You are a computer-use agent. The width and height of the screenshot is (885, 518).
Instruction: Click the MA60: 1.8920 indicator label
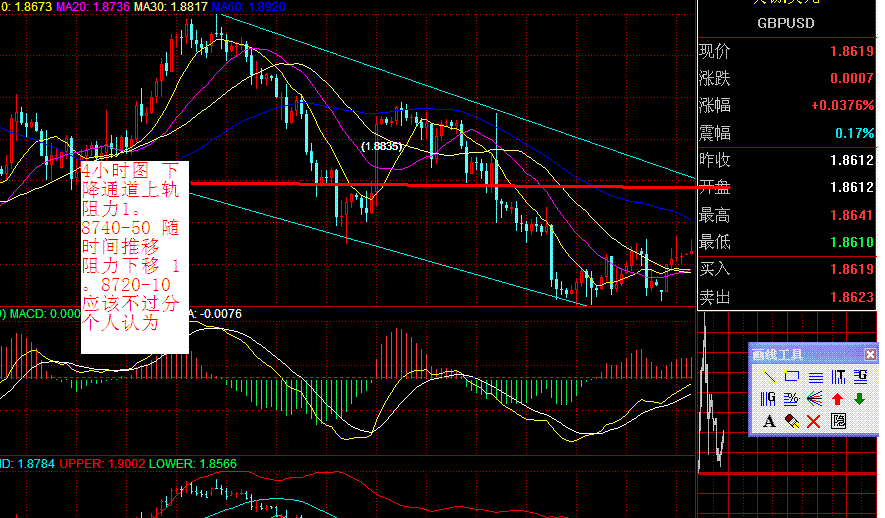tap(248, 7)
